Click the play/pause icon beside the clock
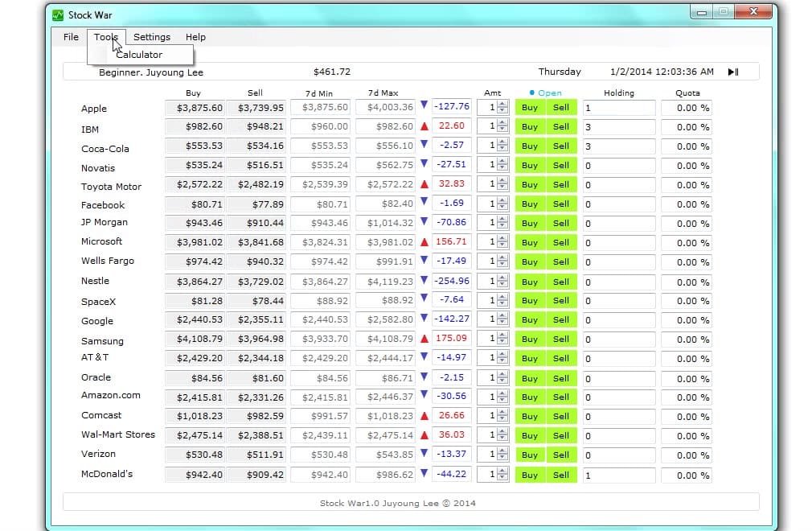812x531 pixels. [732, 72]
